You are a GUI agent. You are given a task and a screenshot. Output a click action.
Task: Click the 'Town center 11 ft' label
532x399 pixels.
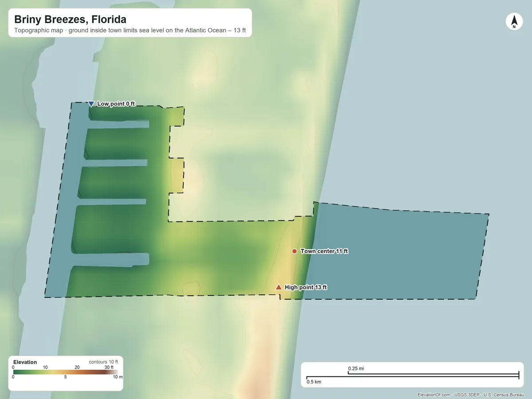[x=325, y=251]
